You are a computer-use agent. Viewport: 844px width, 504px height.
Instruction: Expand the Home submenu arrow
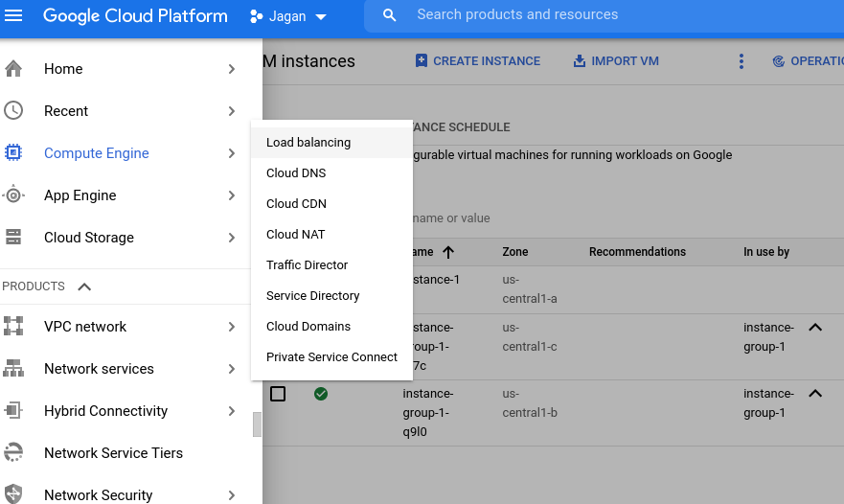point(232,69)
